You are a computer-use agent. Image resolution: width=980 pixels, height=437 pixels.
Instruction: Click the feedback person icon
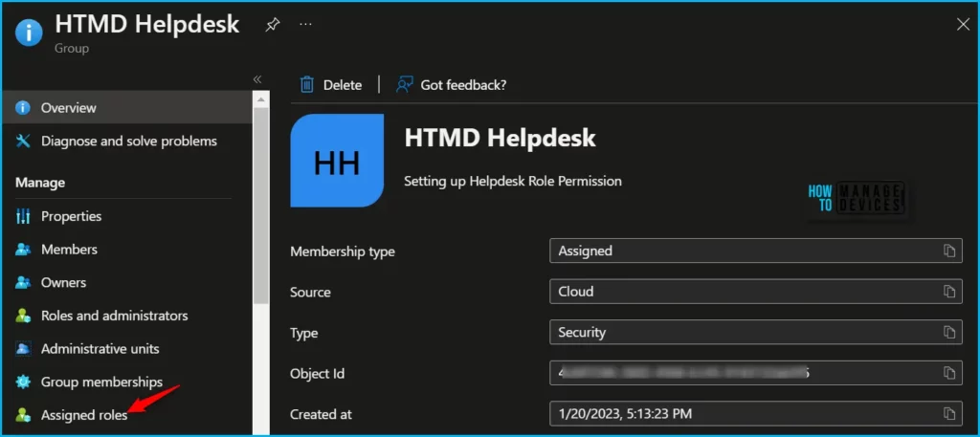click(405, 84)
